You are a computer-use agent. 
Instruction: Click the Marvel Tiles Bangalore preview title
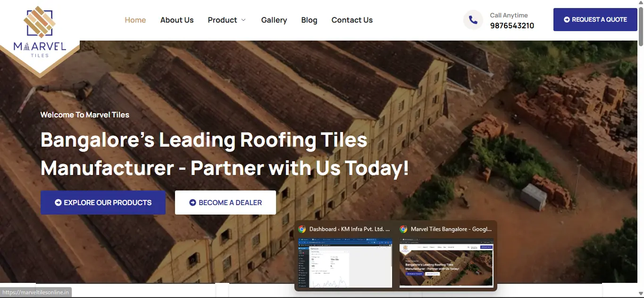tap(451, 229)
